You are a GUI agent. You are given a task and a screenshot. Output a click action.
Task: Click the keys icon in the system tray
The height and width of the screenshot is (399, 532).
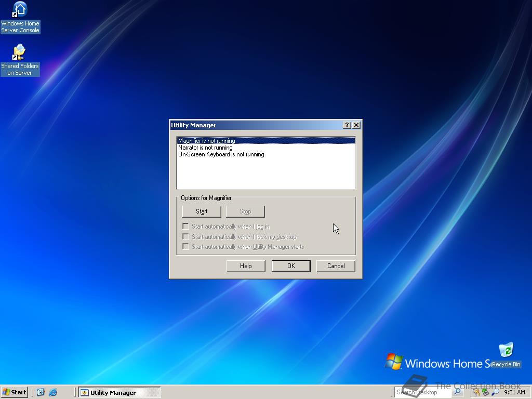pos(477,392)
